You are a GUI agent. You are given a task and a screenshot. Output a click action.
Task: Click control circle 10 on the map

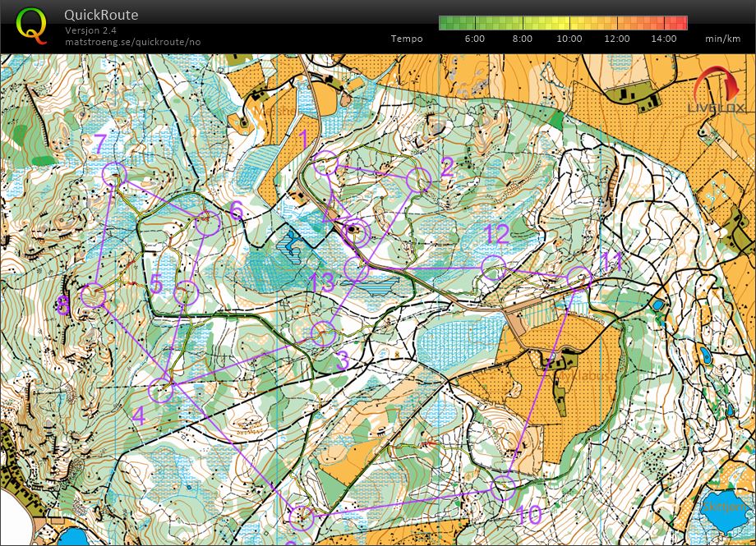[503, 488]
